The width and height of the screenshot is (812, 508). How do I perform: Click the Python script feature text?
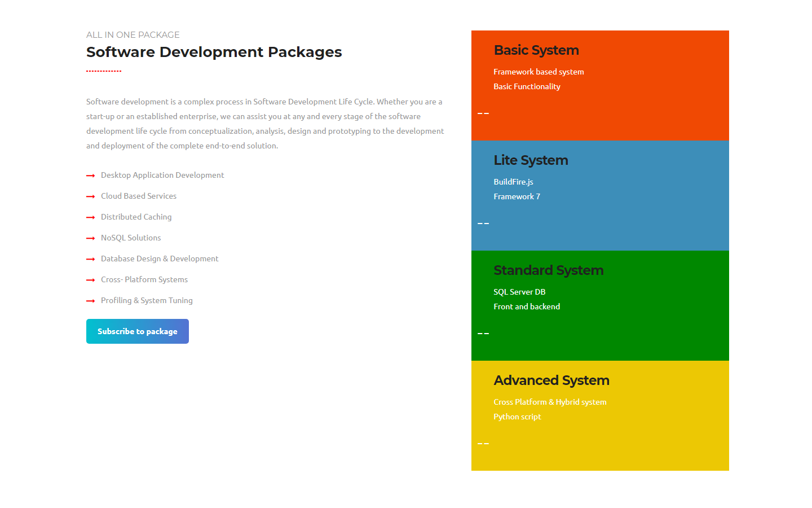517,417
